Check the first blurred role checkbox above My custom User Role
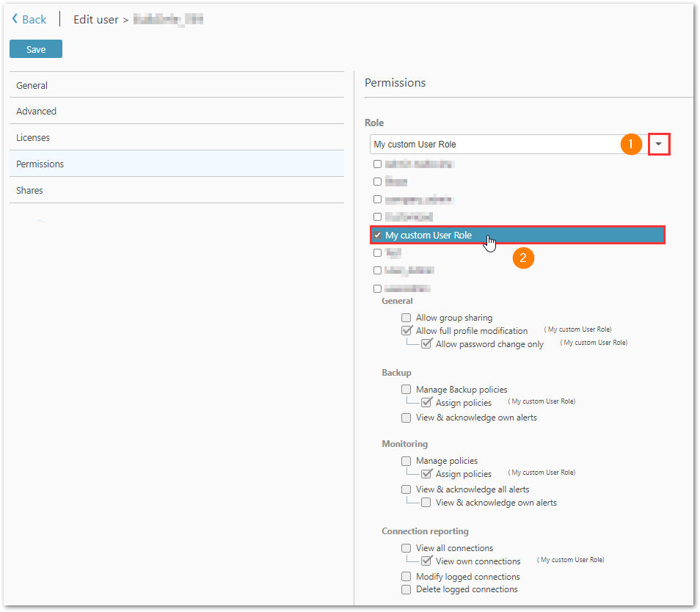The width and height of the screenshot is (700, 612). coord(378,164)
